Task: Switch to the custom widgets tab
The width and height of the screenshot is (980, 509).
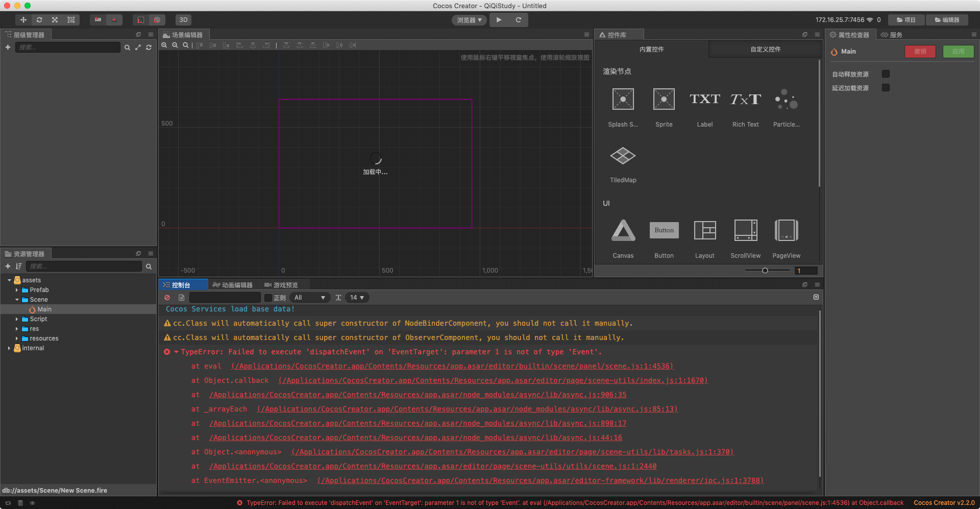Action: 765,50
